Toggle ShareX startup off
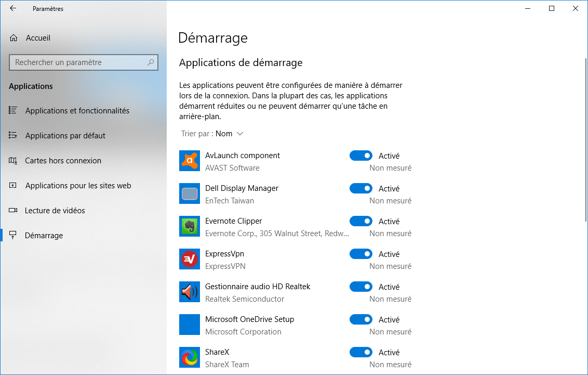 361,352
